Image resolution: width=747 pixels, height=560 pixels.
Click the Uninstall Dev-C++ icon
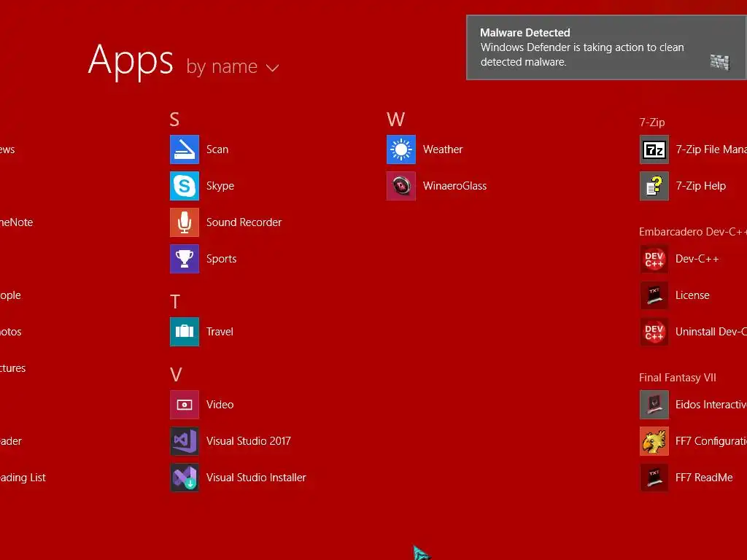pyautogui.click(x=654, y=332)
